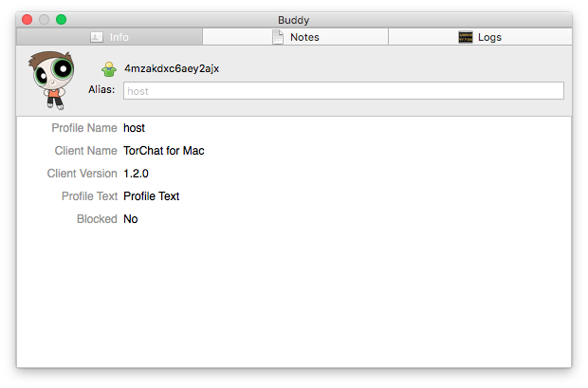Click the Notes tab's page icon

click(x=278, y=37)
